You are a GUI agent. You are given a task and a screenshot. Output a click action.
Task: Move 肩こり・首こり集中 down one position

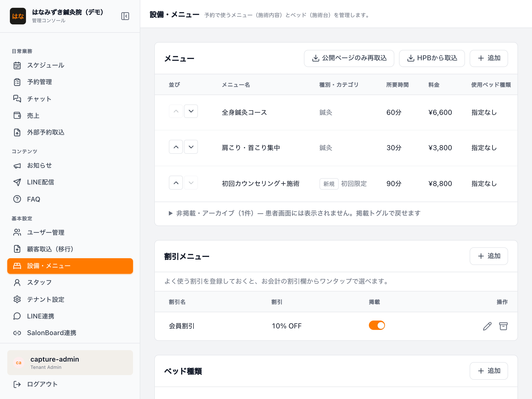tap(191, 147)
